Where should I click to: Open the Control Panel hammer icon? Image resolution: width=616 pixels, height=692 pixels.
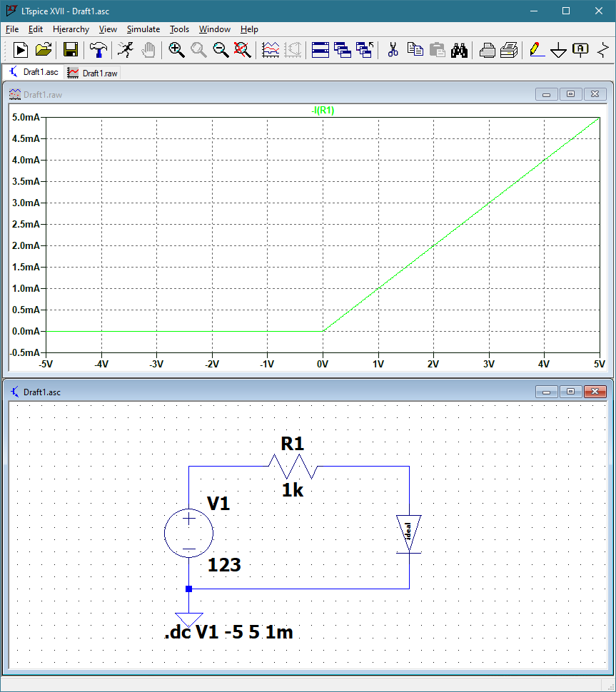pyautogui.click(x=98, y=50)
